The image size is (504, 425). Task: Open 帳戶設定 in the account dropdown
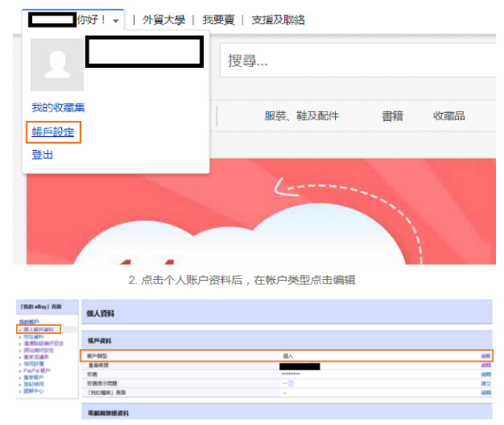[52, 133]
